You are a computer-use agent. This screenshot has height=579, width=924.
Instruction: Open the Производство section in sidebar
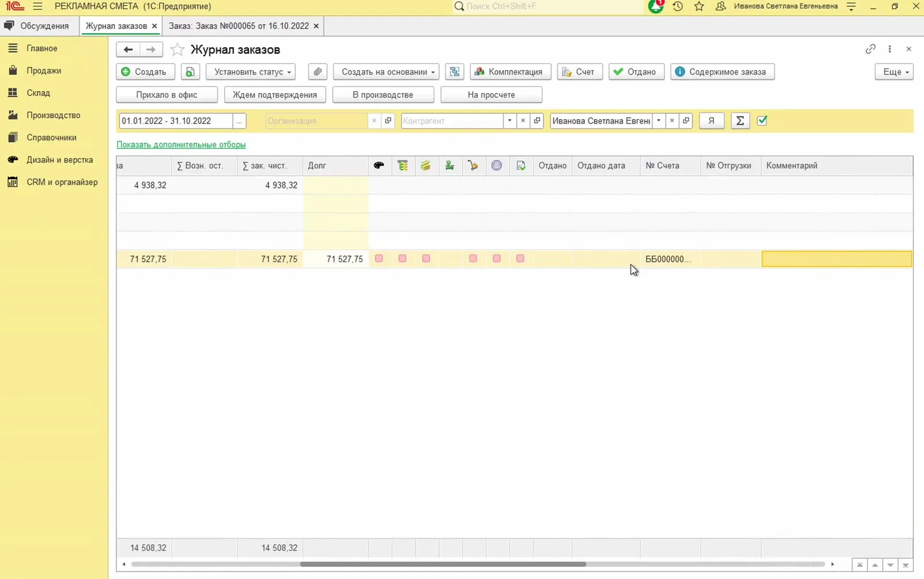(x=53, y=115)
